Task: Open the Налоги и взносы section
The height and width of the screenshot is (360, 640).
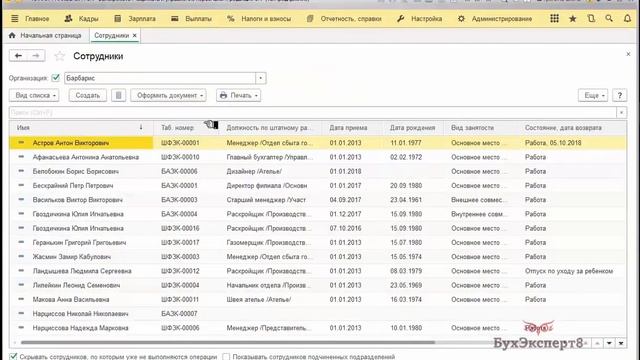Action: [259, 19]
